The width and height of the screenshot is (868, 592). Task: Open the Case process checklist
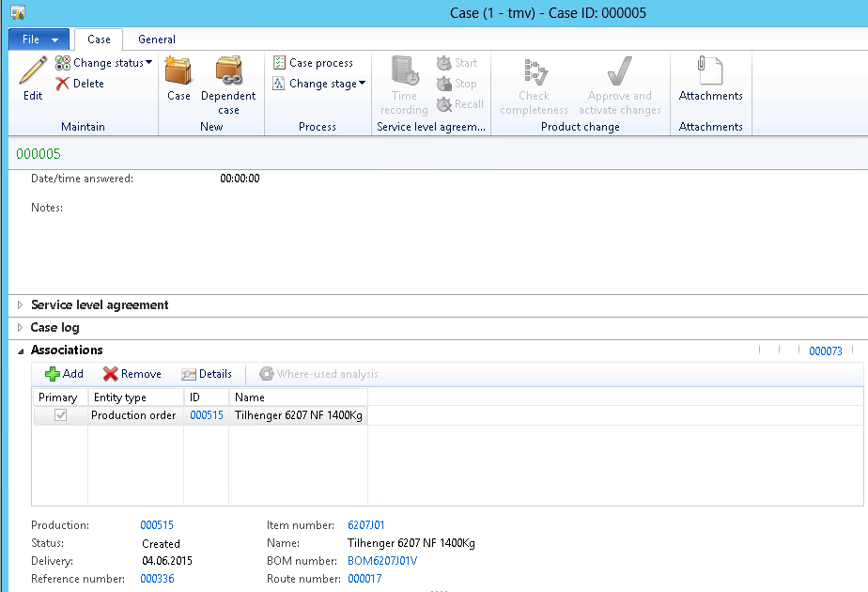tap(314, 63)
